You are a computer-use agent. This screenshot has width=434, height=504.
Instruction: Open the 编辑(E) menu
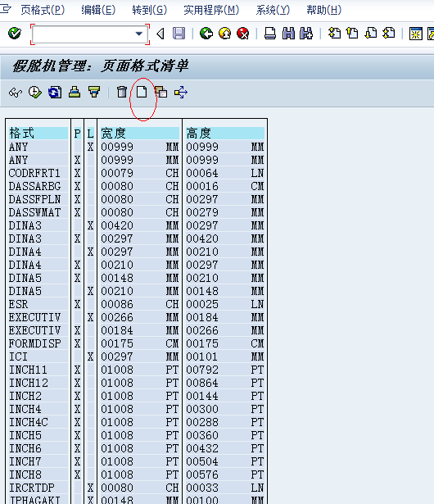(x=98, y=11)
